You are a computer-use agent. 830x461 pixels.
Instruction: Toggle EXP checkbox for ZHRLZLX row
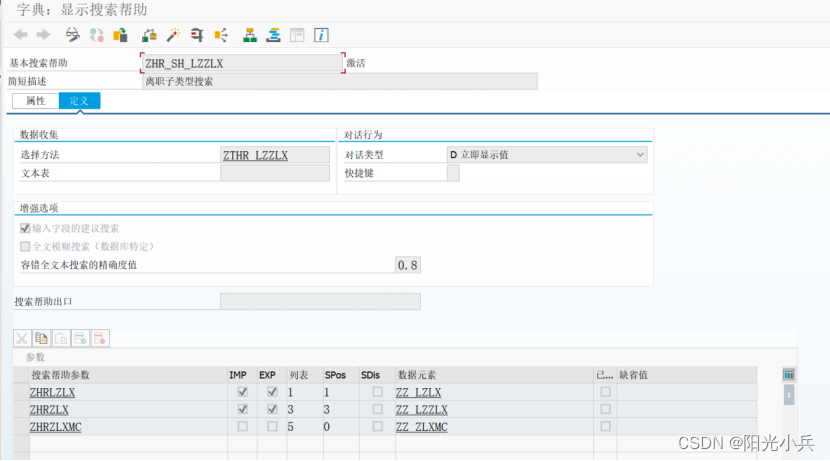(x=272, y=392)
